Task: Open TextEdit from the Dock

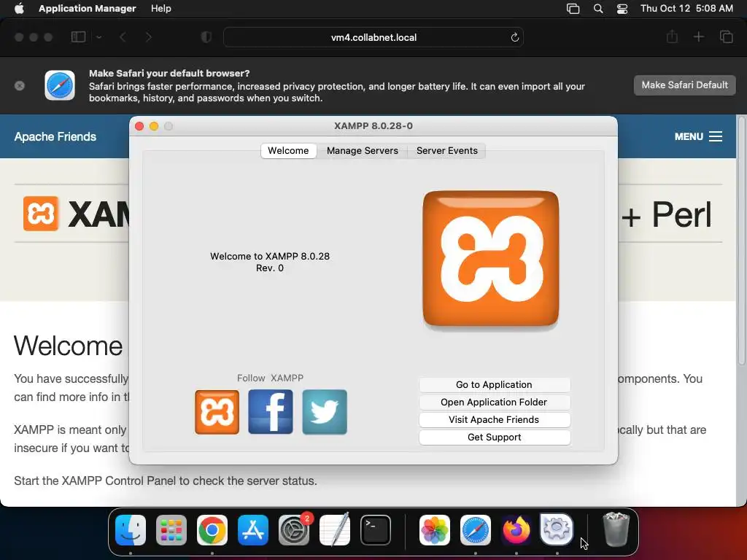Action: click(x=335, y=530)
